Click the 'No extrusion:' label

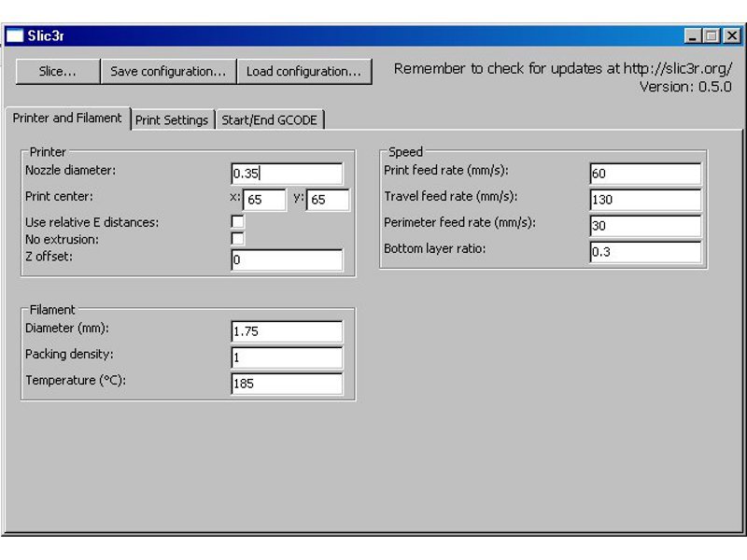click(x=62, y=240)
